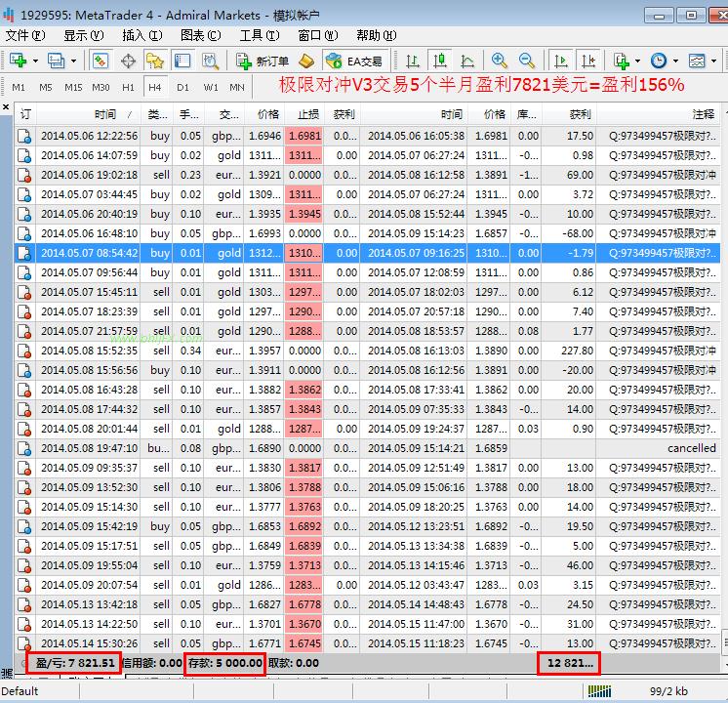728x703 pixels.
Task: Click the 存款: 5 000.00 summary
Action: [x=225, y=664]
